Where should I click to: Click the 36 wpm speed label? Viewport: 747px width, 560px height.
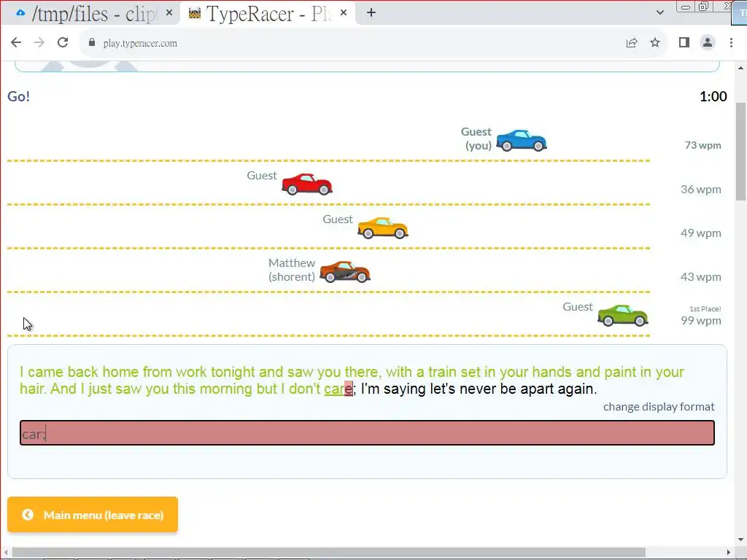click(701, 189)
